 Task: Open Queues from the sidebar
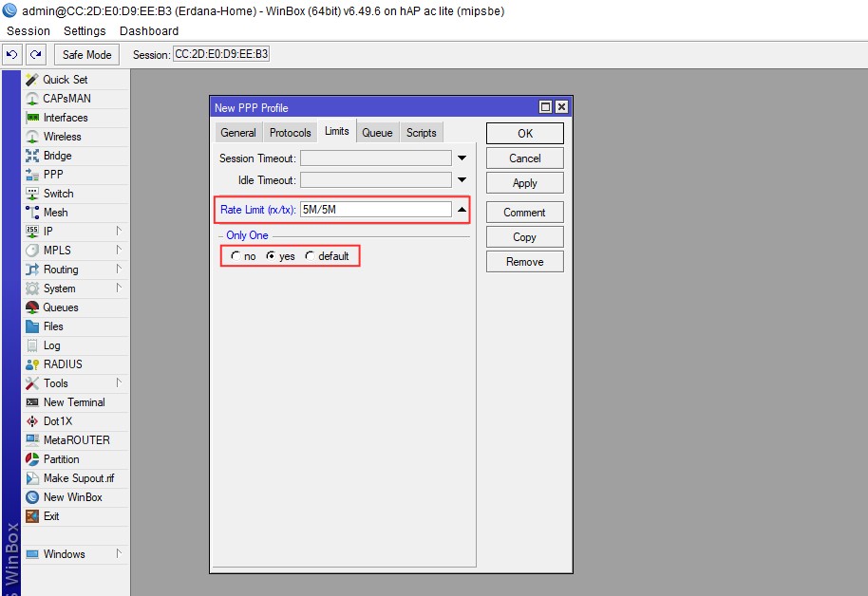pyautogui.click(x=32, y=307)
